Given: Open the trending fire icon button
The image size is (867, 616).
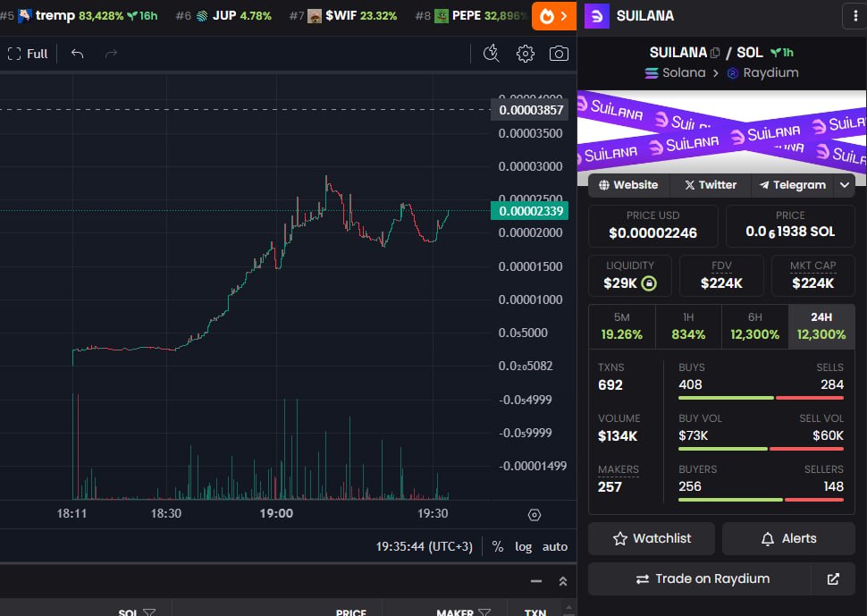Looking at the screenshot, I should (553, 16).
